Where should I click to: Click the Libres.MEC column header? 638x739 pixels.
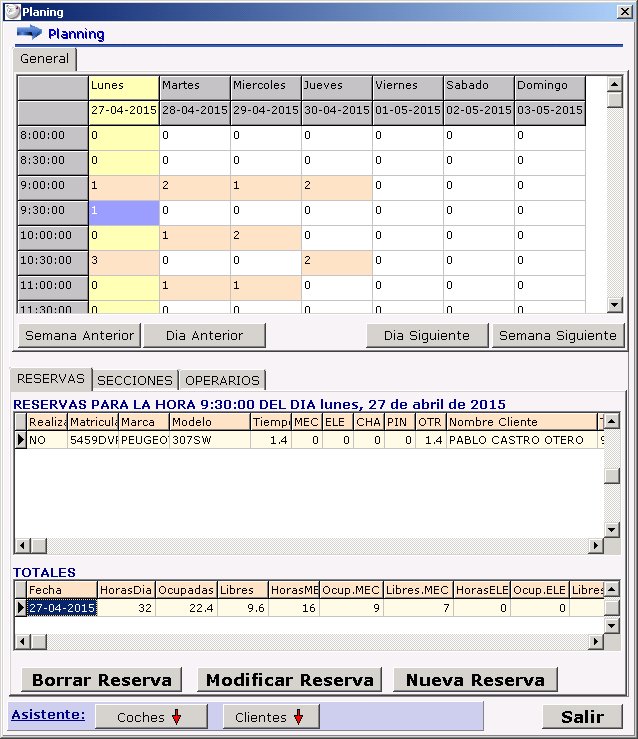click(x=418, y=590)
